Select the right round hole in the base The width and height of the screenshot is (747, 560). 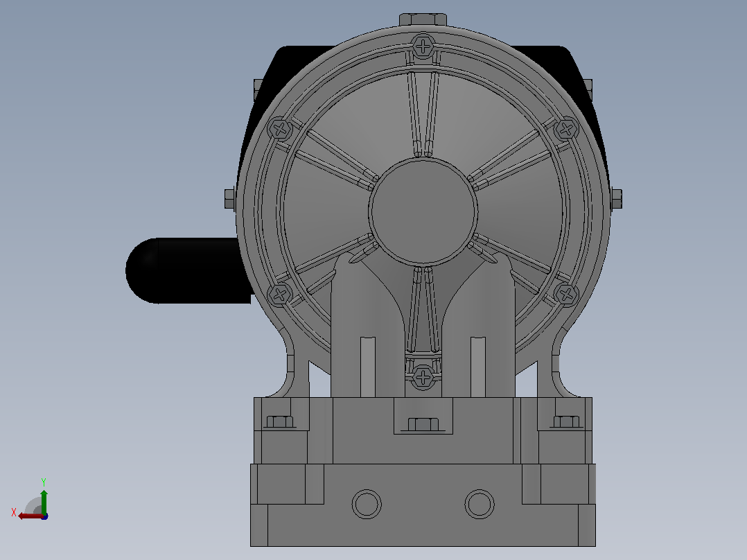[480, 504]
